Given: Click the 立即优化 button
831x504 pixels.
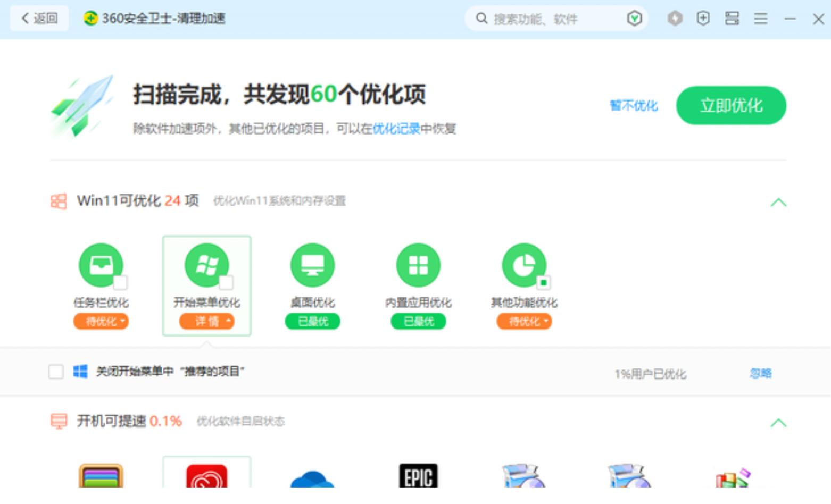Looking at the screenshot, I should point(731,105).
